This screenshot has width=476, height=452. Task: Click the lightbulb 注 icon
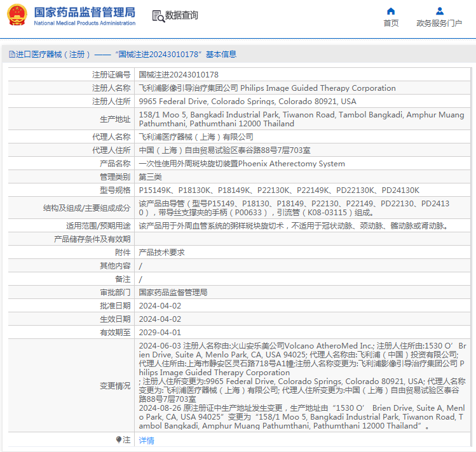(119, 439)
